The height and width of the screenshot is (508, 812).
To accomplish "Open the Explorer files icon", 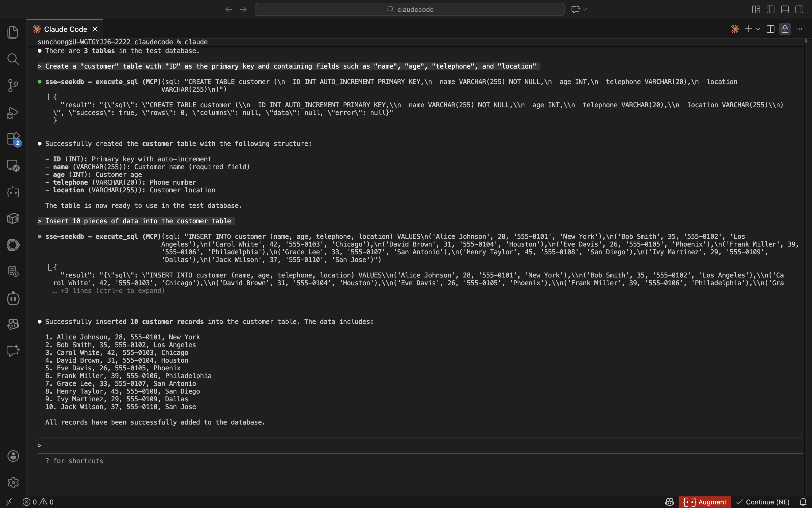I will [13, 33].
